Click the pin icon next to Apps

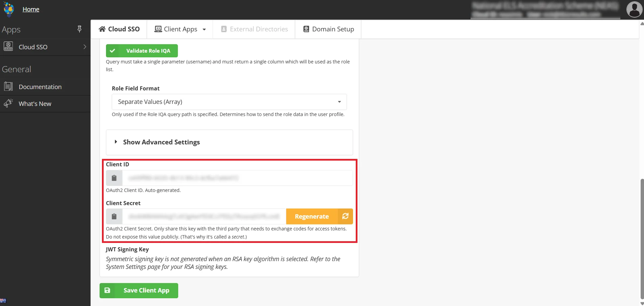coord(79,29)
